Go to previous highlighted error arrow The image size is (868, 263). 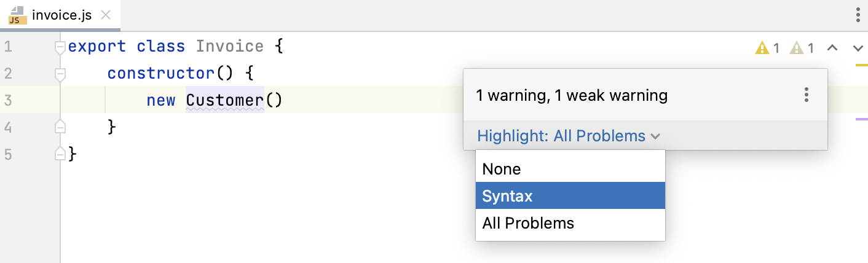(832, 48)
